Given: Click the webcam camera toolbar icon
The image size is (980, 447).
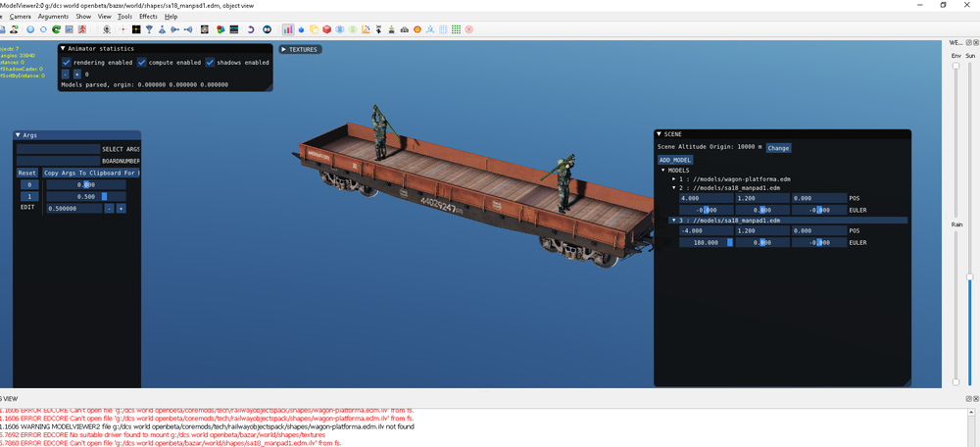Looking at the screenshot, I should (x=106, y=29).
